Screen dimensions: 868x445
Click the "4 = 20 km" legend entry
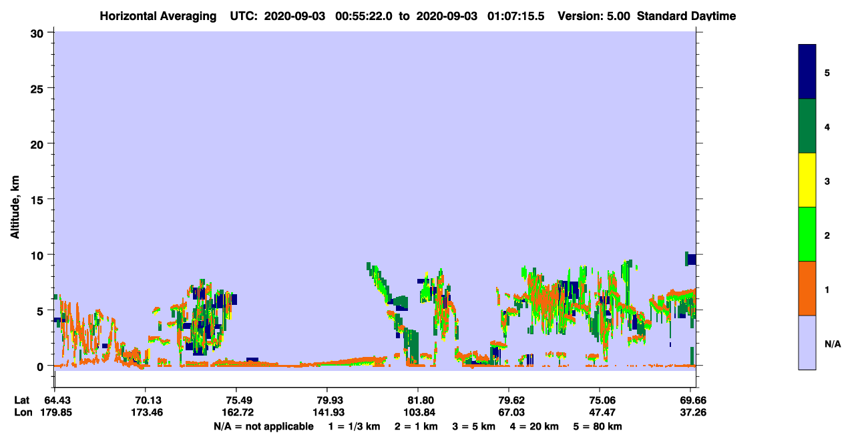pyautogui.click(x=535, y=426)
